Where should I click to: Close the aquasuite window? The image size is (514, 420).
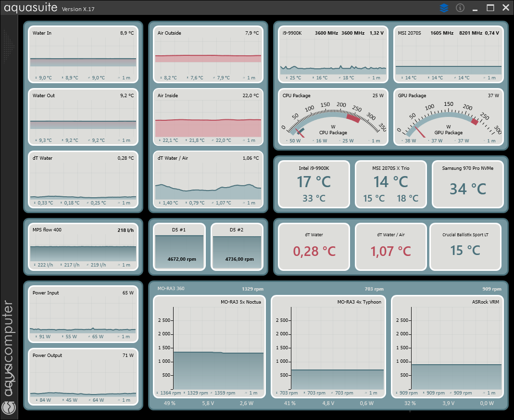pyautogui.click(x=506, y=8)
